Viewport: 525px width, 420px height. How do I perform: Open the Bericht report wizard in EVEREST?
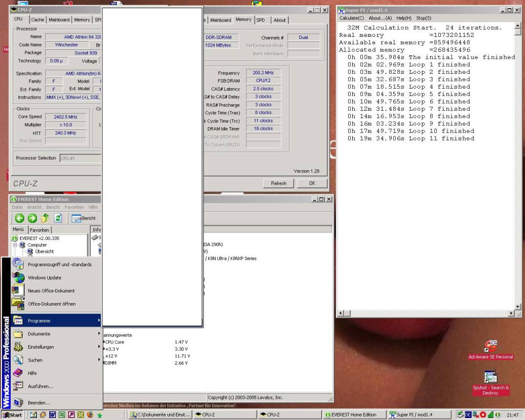(84, 218)
